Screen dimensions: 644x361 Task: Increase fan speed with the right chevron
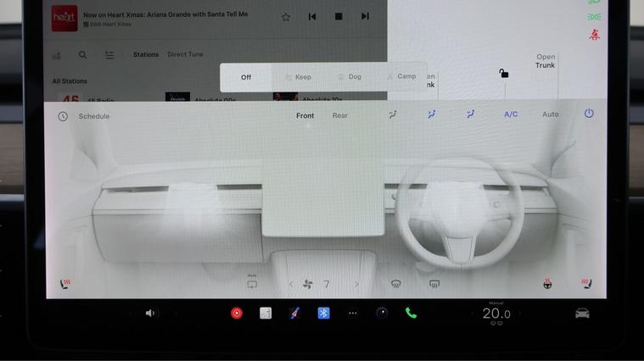[356, 285]
